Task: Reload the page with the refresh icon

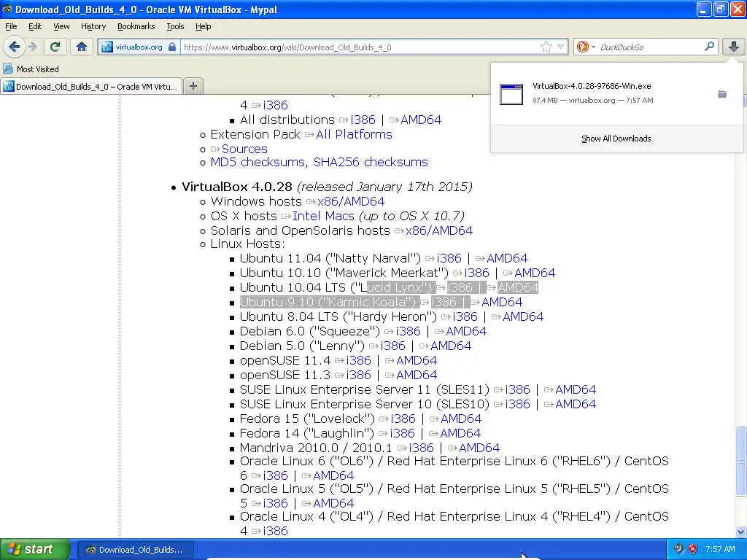Action: [x=55, y=47]
